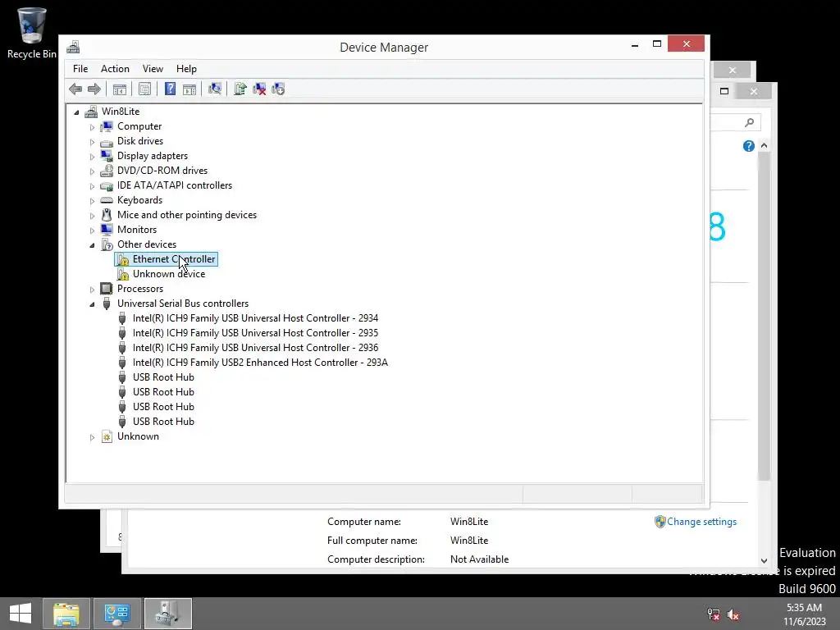Click the Ethernet Controller warning icon
The height and width of the screenshot is (630, 840).
123,259
